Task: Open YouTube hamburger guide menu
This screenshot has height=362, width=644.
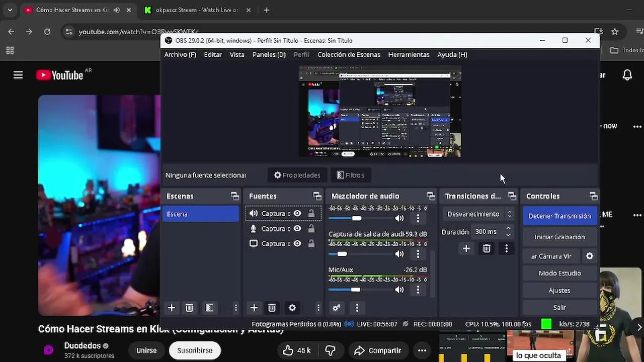Action: [x=18, y=75]
